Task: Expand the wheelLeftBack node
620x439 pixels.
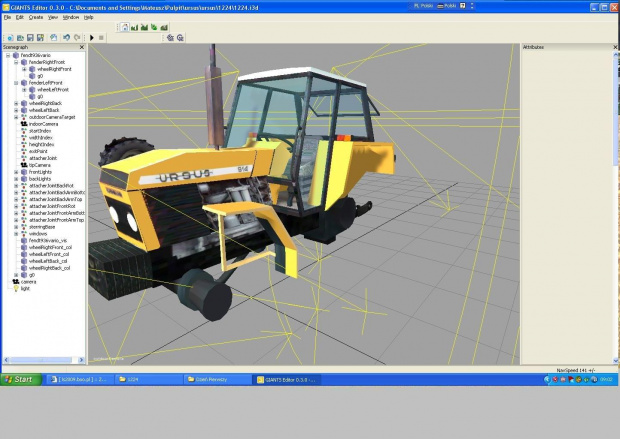Action: [16, 110]
